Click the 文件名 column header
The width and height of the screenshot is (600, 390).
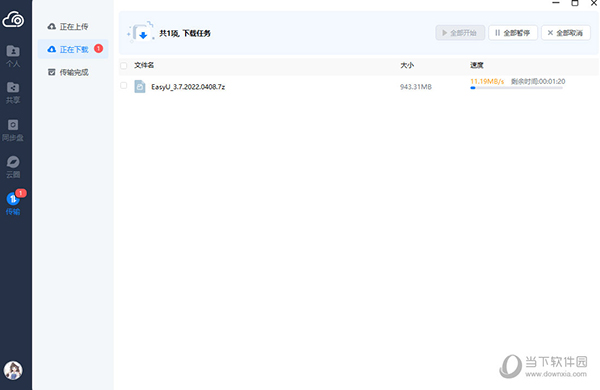pos(144,65)
